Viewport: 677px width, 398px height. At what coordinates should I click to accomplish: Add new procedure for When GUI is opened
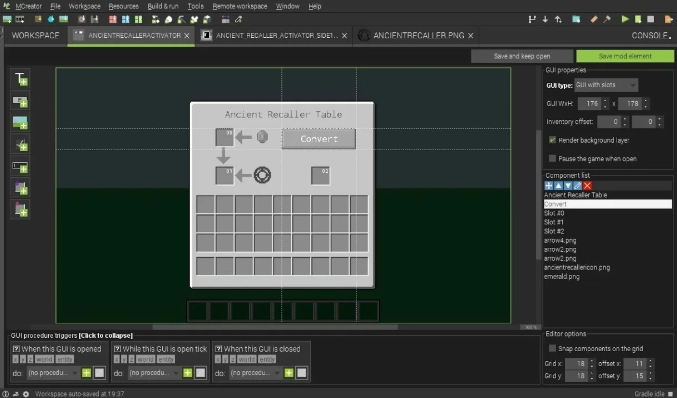[86, 373]
